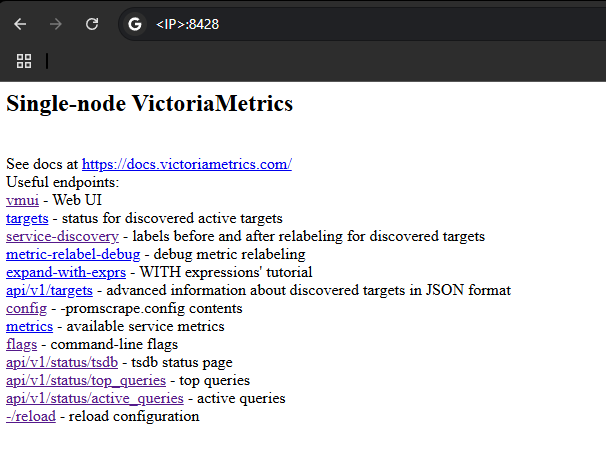
Task: Click the -/reload configuration link
Action: tap(31, 416)
